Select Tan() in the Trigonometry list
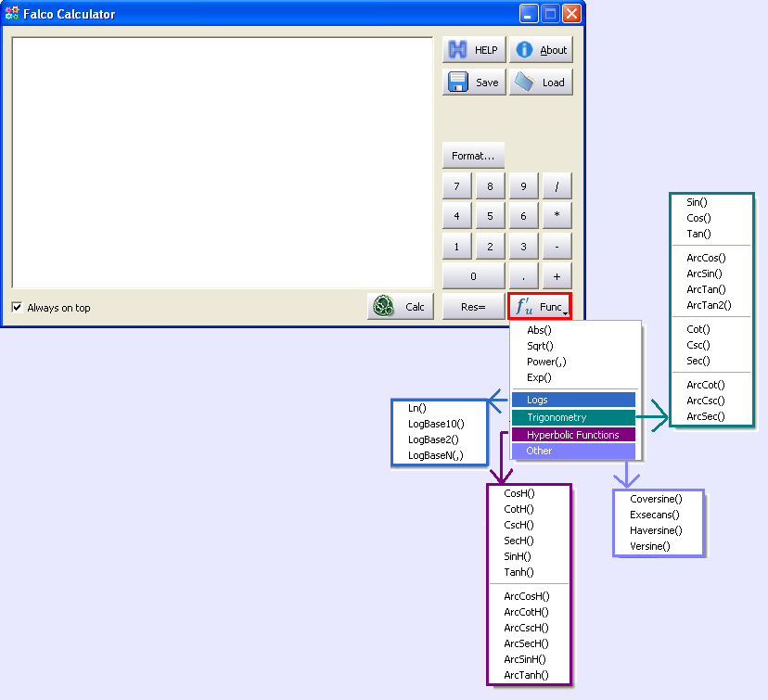The height and width of the screenshot is (700, 768). point(698,234)
